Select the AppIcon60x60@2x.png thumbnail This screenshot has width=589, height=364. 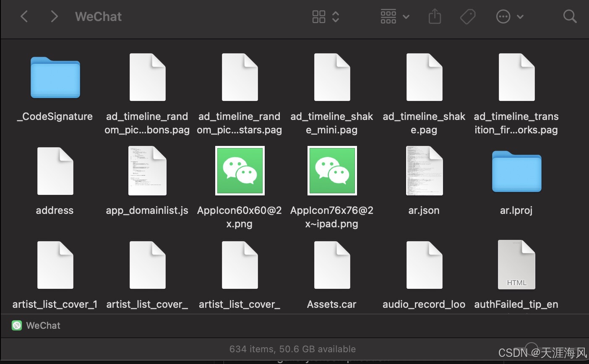(240, 171)
